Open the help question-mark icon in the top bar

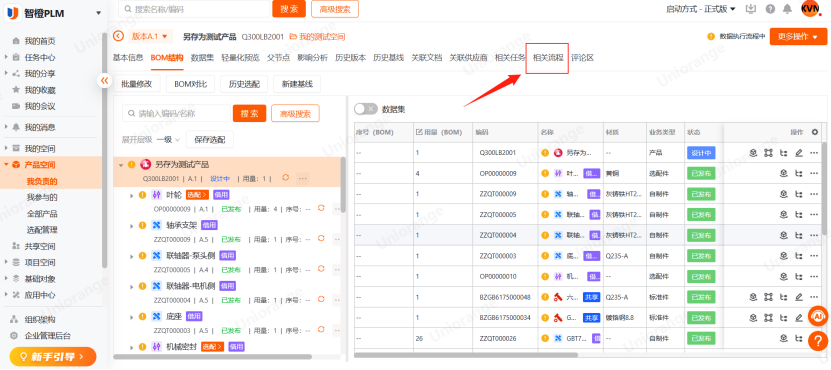770,9
